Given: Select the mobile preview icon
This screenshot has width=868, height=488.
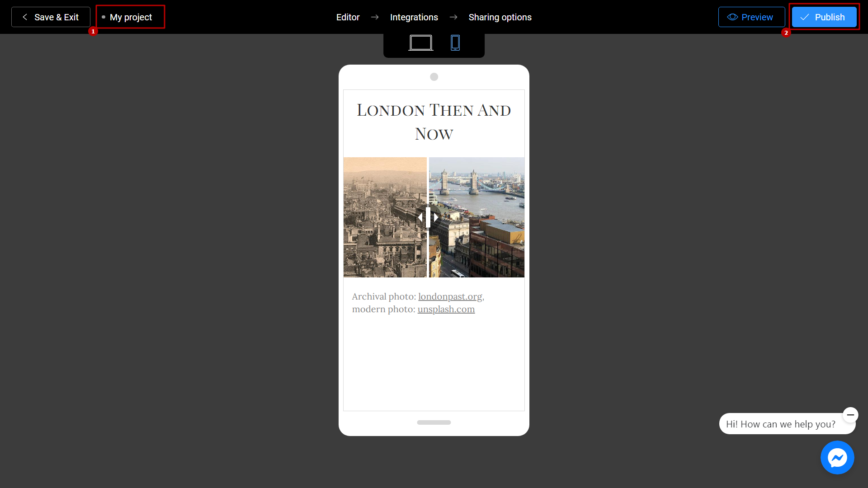Looking at the screenshot, I should click(x=455, y=43).
